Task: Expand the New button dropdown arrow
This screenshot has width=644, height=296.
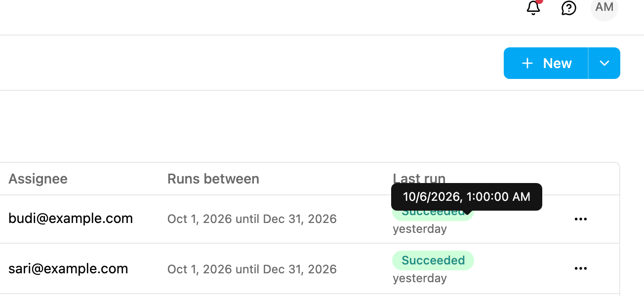Action: click(x=604, y=63)
